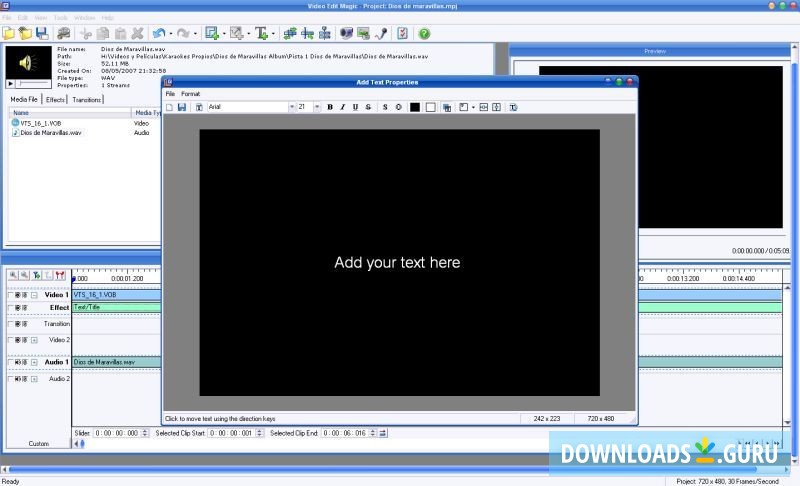Click the red split marker timeline icon
Image resolution: width=800 pixels, height=486 pixels.
[60, 275]
